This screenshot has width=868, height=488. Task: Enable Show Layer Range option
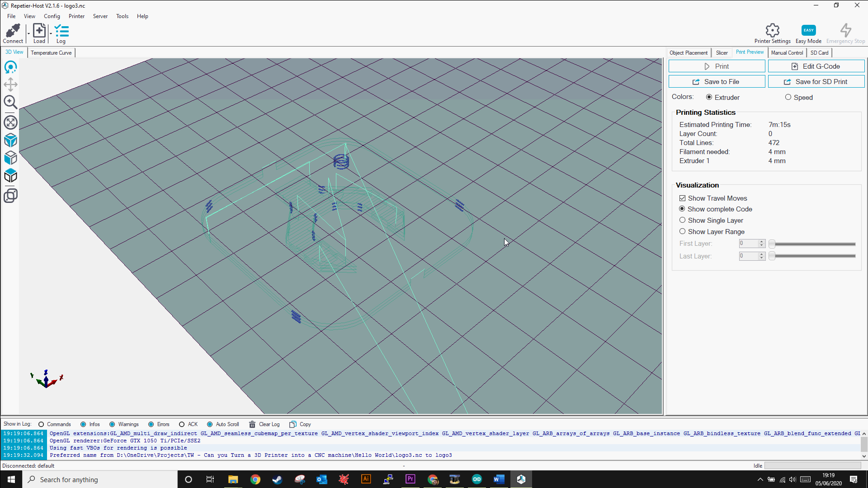[683, 231]
